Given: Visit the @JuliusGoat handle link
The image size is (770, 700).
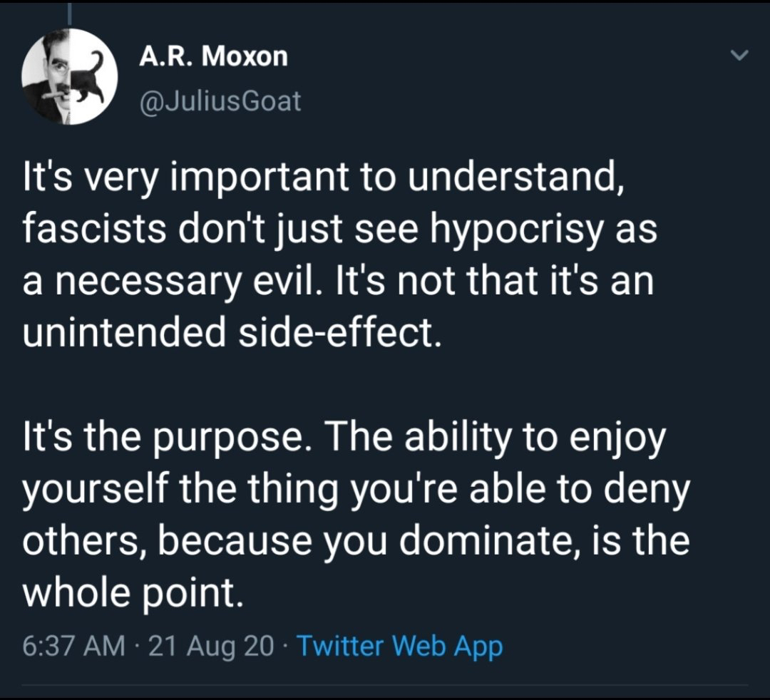Looking at the screenshot, I should pos(220,101).
